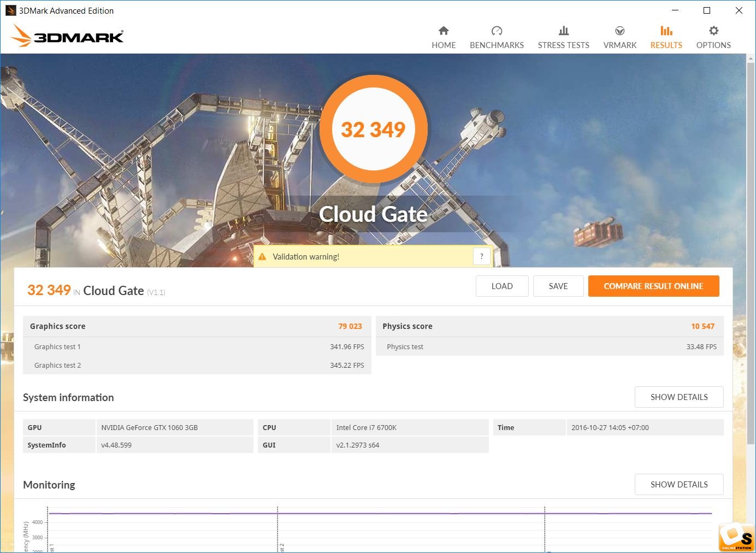Click the Cloud Gate banner title
756x553 pixels.
pos(374,214)
